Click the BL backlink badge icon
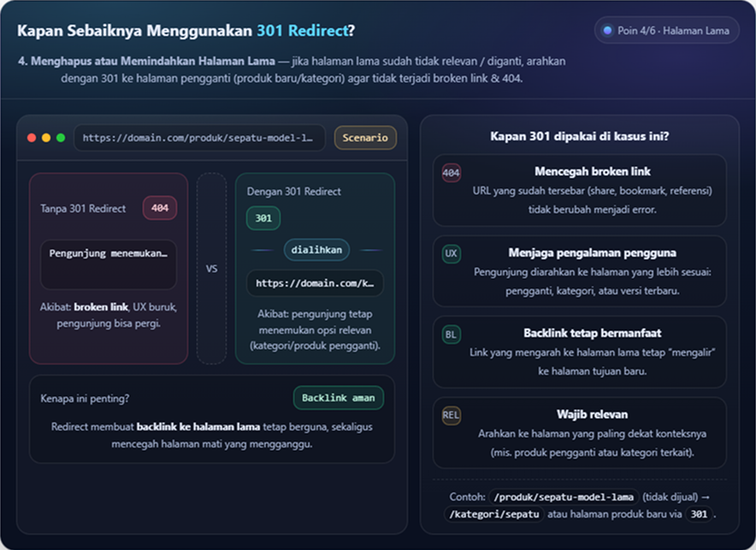The width and height of the screenshot is (756, 550). tap(451, 334)
